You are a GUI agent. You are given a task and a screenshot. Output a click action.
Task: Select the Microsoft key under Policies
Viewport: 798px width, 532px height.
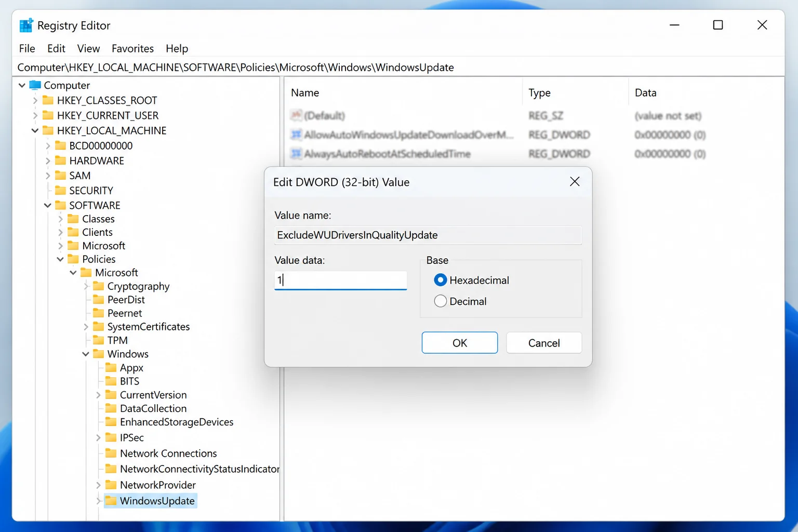tap(116, 273)
